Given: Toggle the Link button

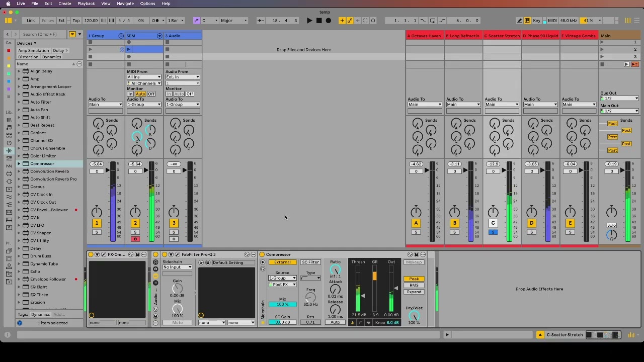Looking at the screenshot, I should (31, 21).
